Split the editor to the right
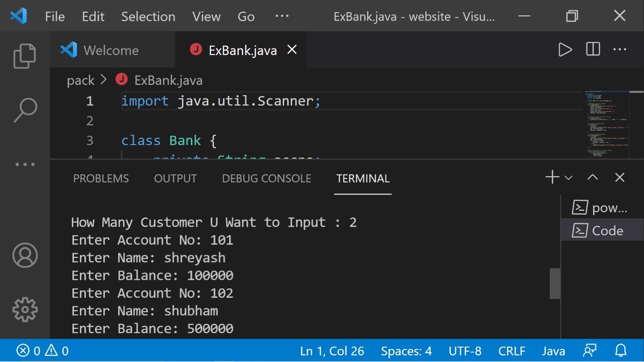Image resolution: width=644 pixels, height=362 pixels. 592,49
